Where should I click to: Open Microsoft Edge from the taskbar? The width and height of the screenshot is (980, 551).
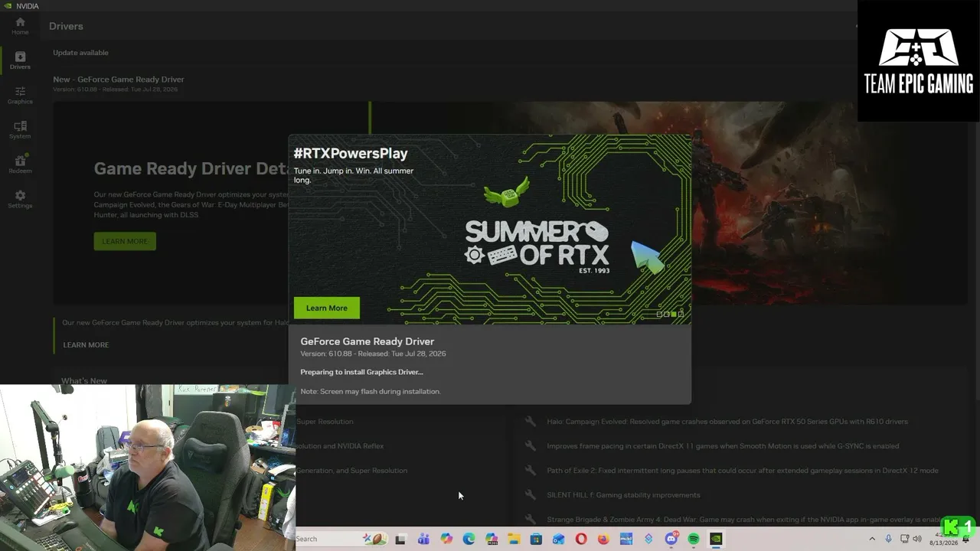coord(469,539)
